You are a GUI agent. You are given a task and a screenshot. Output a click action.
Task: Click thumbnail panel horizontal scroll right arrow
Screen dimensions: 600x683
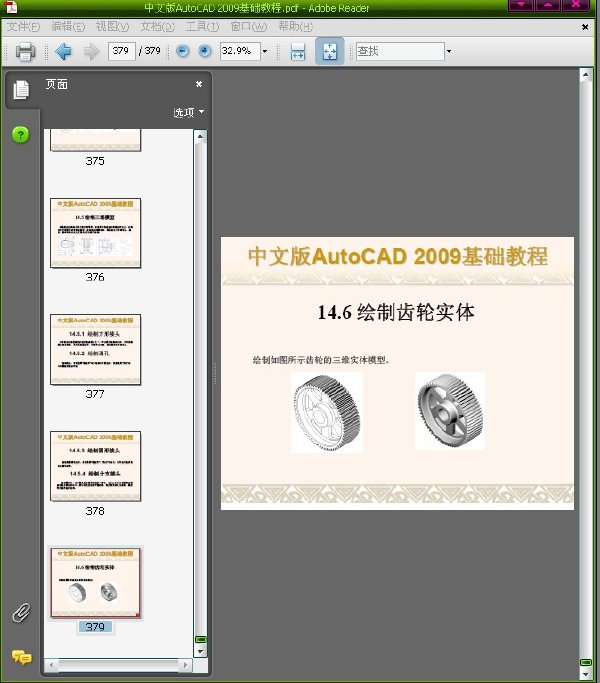pyautogui.click(x=185, y=665)
